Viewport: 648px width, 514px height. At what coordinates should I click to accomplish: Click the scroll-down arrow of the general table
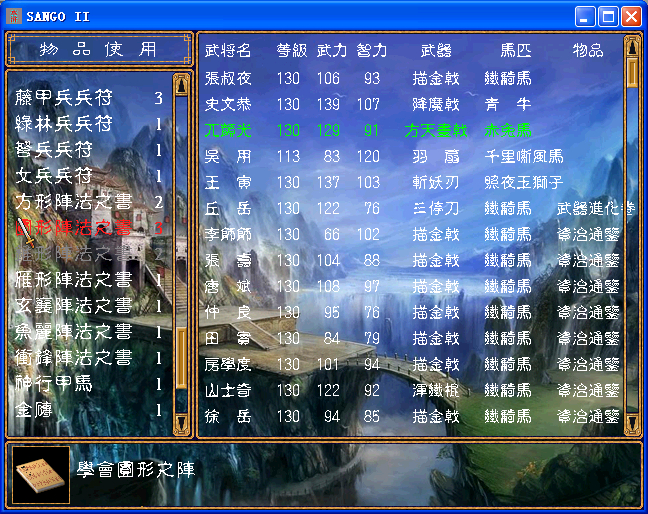633,424
